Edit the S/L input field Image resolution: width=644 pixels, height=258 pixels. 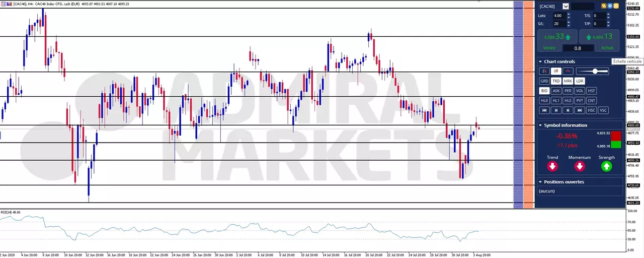[x=559, y=24]
